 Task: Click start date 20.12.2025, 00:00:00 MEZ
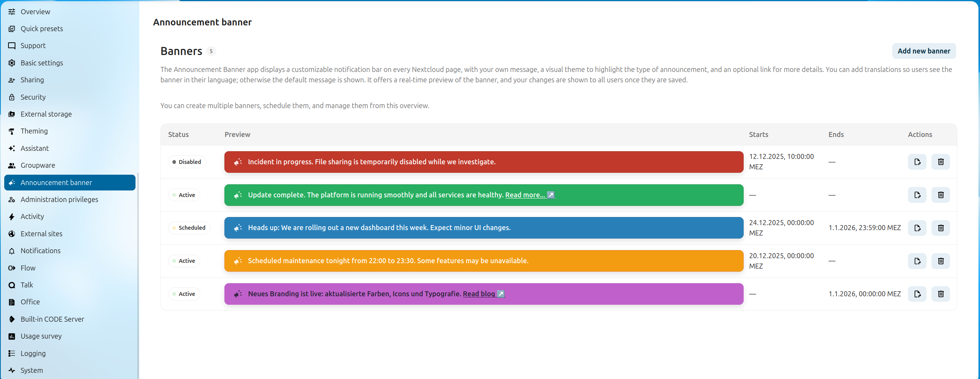781,261
